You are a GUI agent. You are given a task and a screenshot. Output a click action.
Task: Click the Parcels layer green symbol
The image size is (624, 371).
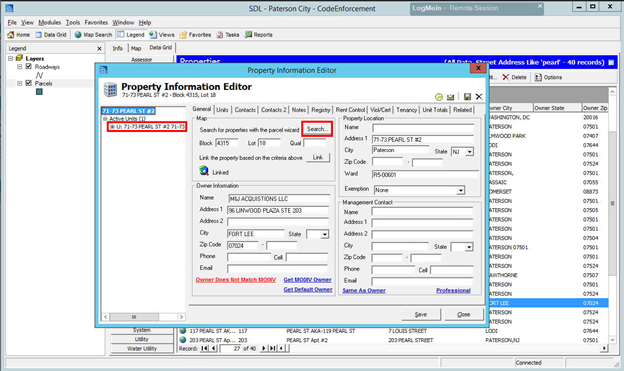coord(39,92)
